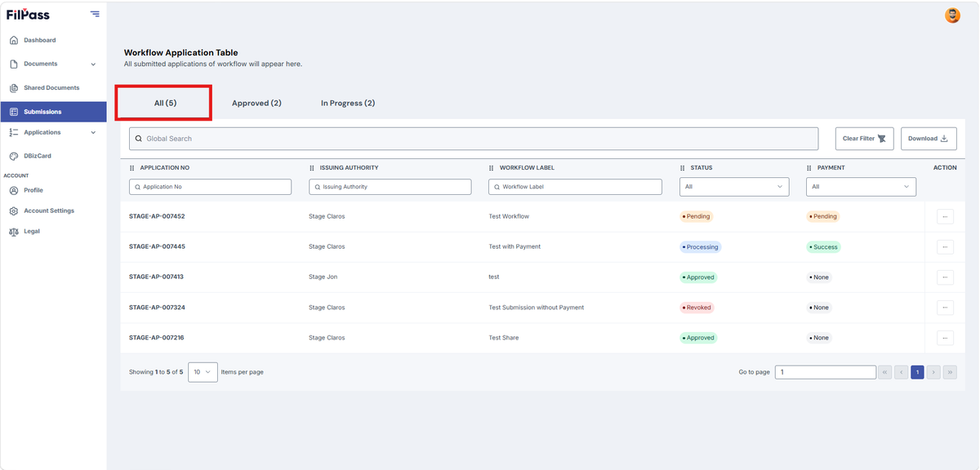Click the Success payment badge
Screen dimensions: 980x470
824,246
